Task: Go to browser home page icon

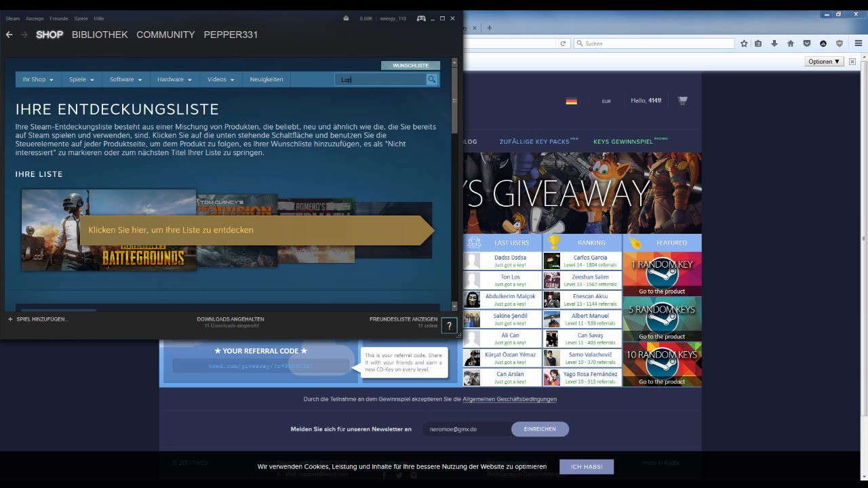Action: pyautogui.click(x=791, y=43)
